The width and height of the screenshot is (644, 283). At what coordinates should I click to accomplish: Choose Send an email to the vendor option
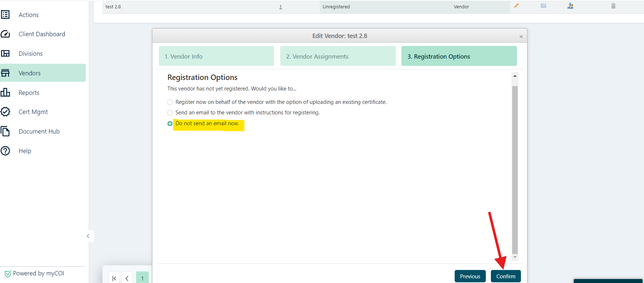(x=170, y=113)
